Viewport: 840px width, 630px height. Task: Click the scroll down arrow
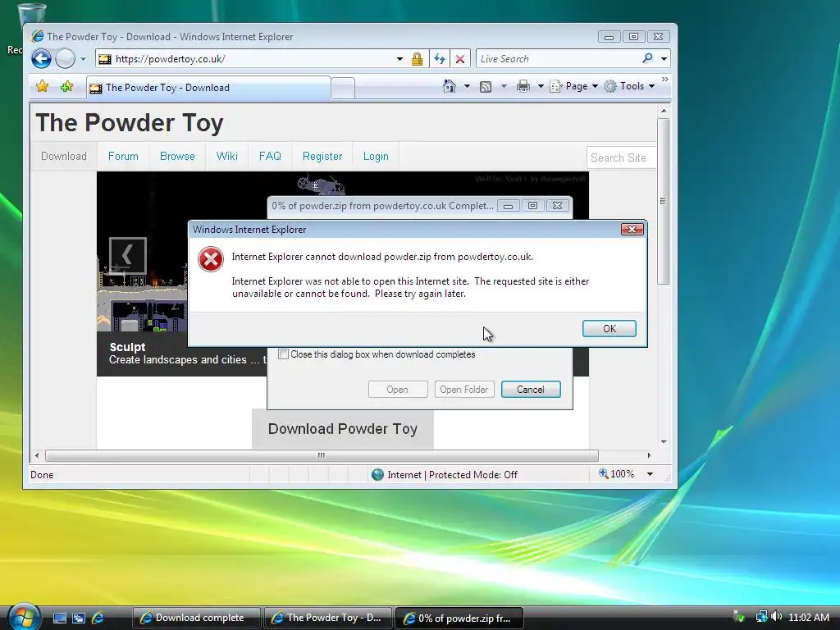(x=664, y=442)
